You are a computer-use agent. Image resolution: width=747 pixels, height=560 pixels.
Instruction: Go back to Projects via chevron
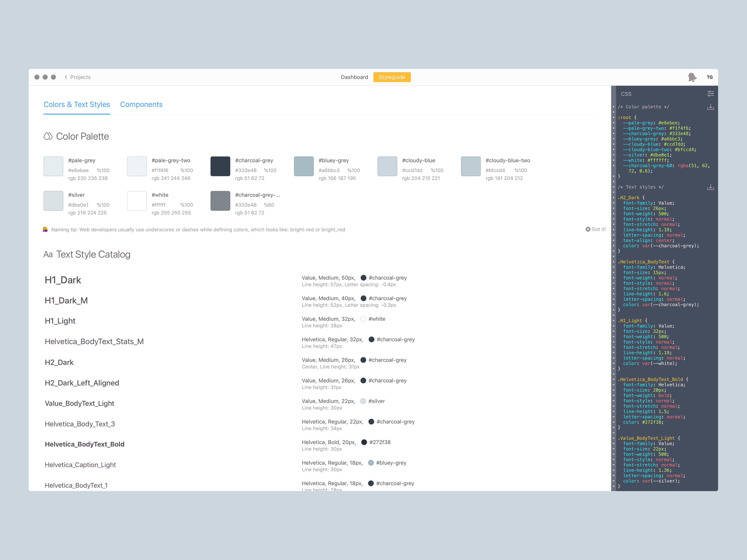(x=66, y=77)
